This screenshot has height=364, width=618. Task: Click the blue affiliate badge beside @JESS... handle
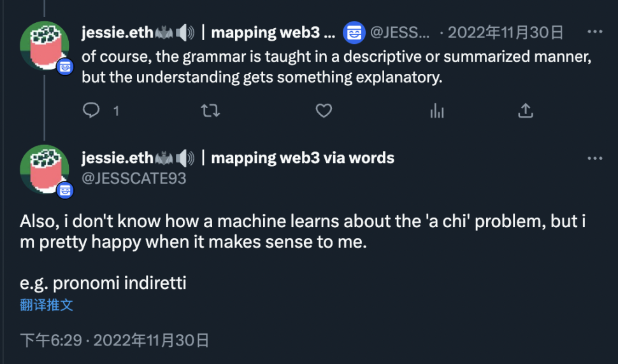click(353, 32)
